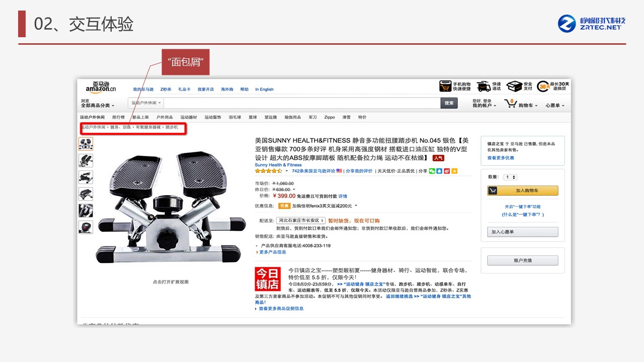Click the 30天 return policy icon
The height and width of the screenshot is (362, 644).
(543, 86)
